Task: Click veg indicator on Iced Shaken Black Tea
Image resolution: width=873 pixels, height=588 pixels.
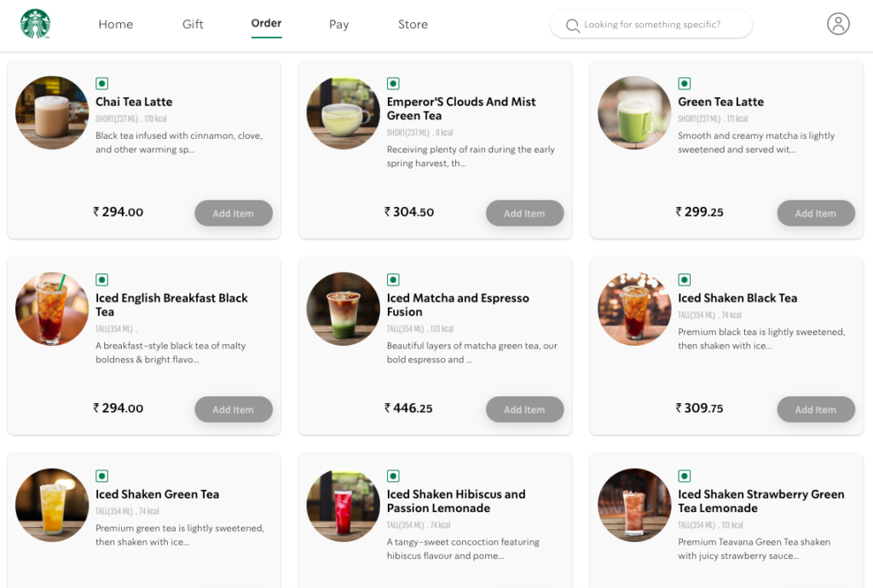Action: [x=684, y=280]
